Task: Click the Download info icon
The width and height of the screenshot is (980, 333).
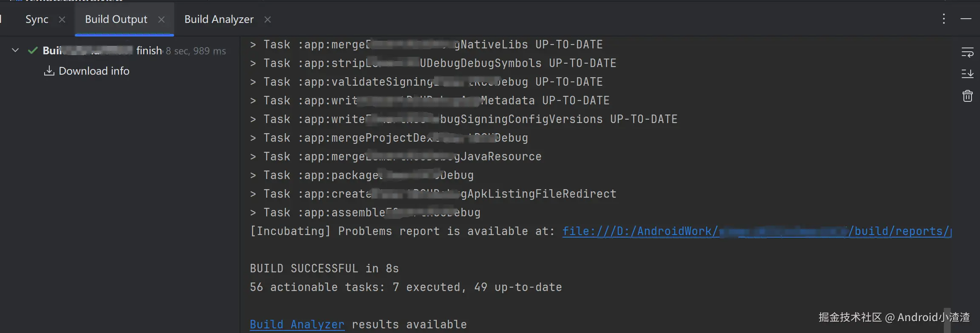Action: point(49,71)
